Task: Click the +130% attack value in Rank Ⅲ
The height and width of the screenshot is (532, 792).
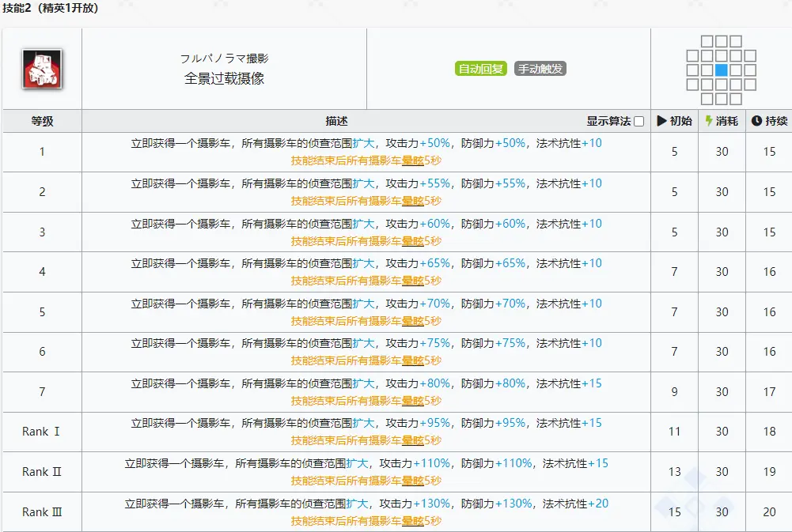Action: point(432,504)
